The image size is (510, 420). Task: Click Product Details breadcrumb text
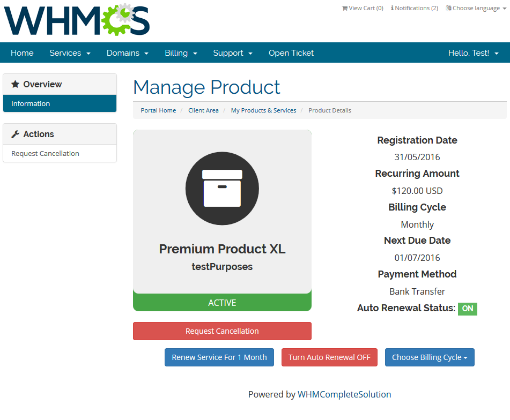(x=330, y=110)
